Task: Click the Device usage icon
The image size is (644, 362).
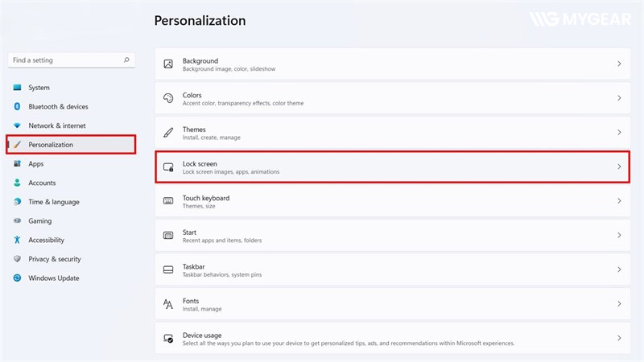Action: click(x=168, y=339)
